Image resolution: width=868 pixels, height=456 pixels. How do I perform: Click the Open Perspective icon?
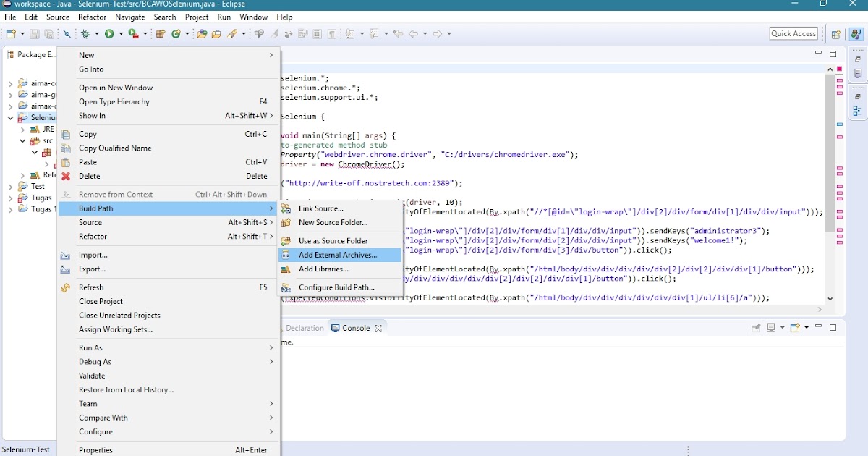pyautogui.click(x=836, y=33)
